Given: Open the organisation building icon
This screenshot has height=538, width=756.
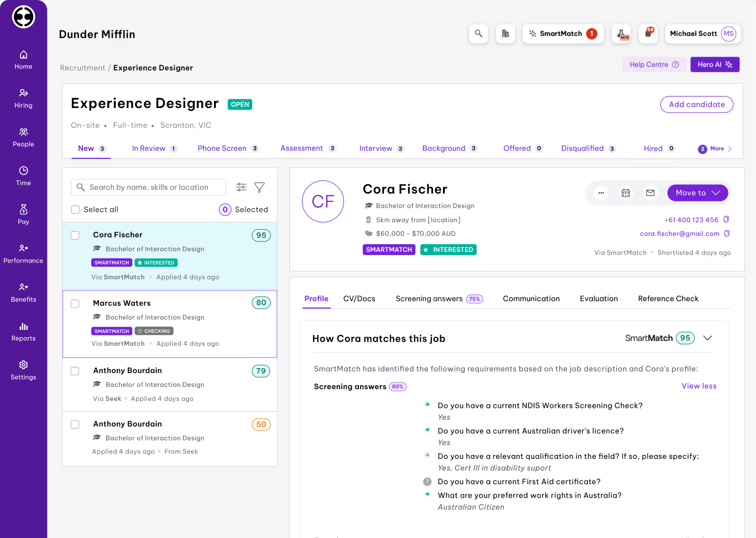Looking at the screenshot, I should pyautogui.click(x=505, y=34).
